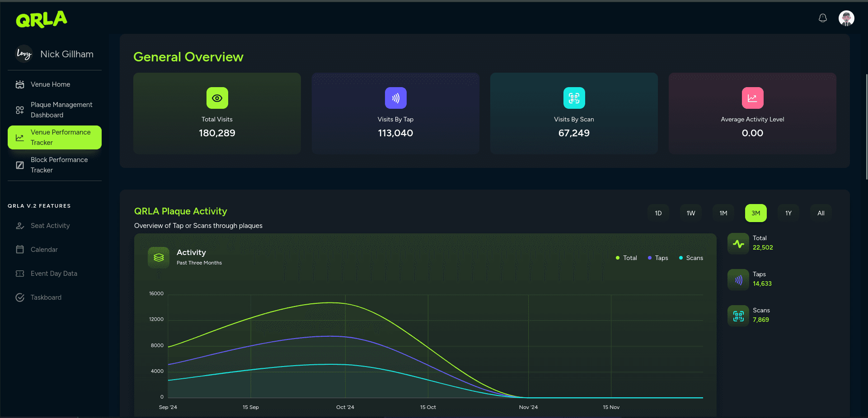Screen dimensions: 868x418
Task: Click the Event Day Data ticket icon
Action: click(x=20, y=274)
